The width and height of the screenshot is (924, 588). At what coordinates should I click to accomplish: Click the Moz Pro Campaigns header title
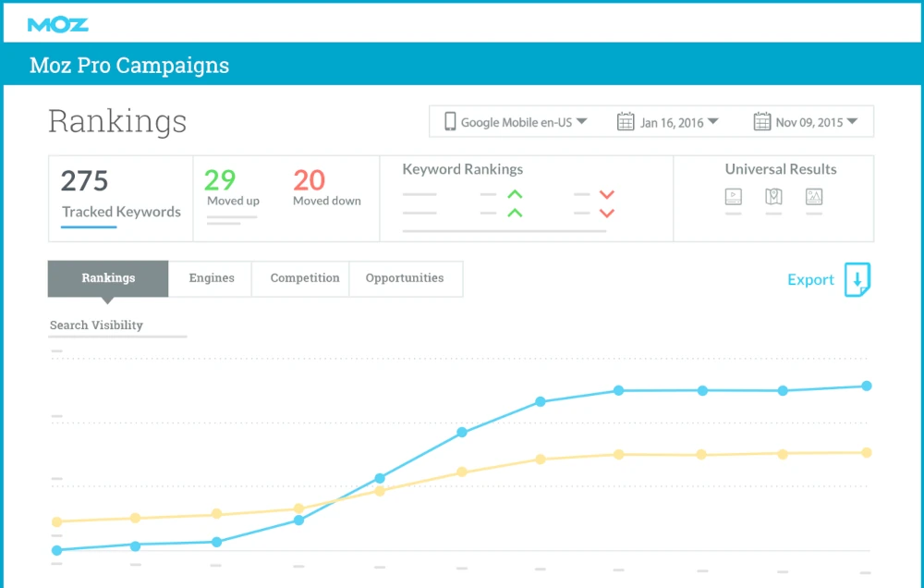pyautogui.click(x=129, y=65)
